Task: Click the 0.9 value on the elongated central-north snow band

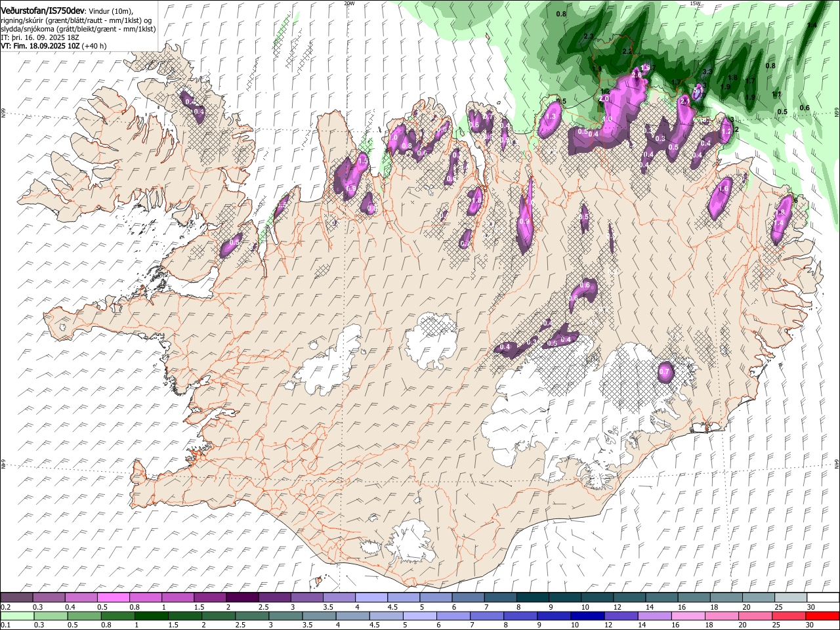Action: click(524, 222)
